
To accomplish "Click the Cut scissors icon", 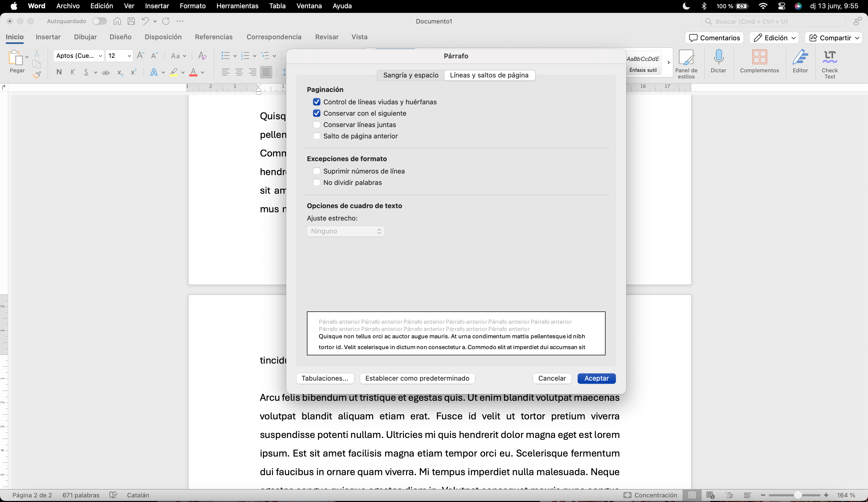I will (x=36, y=53).
